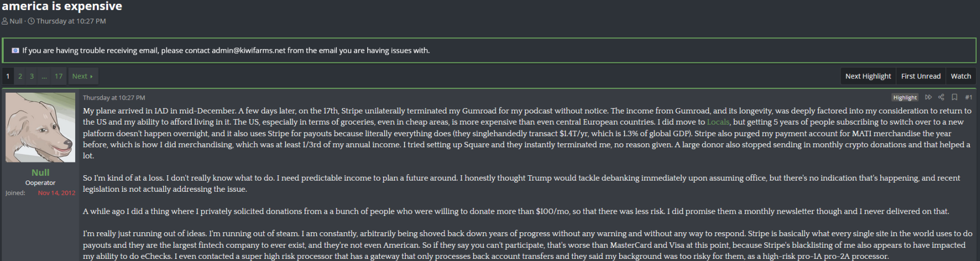Image resolution: width=980 pixels, height=261 pixels.
Task: Click the Next Highlight button
Action: 868,76
